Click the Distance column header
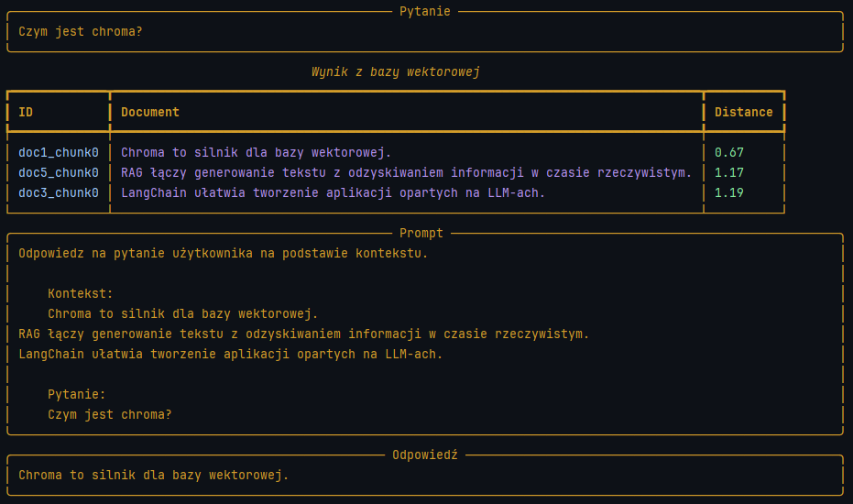853x504 pixels. pos(743,112)
